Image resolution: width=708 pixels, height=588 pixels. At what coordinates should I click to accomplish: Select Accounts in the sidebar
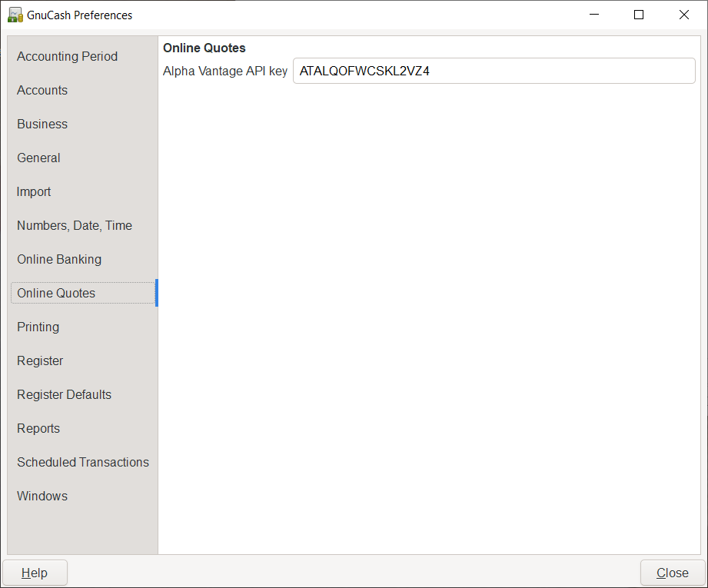click(x=42, y=90)
